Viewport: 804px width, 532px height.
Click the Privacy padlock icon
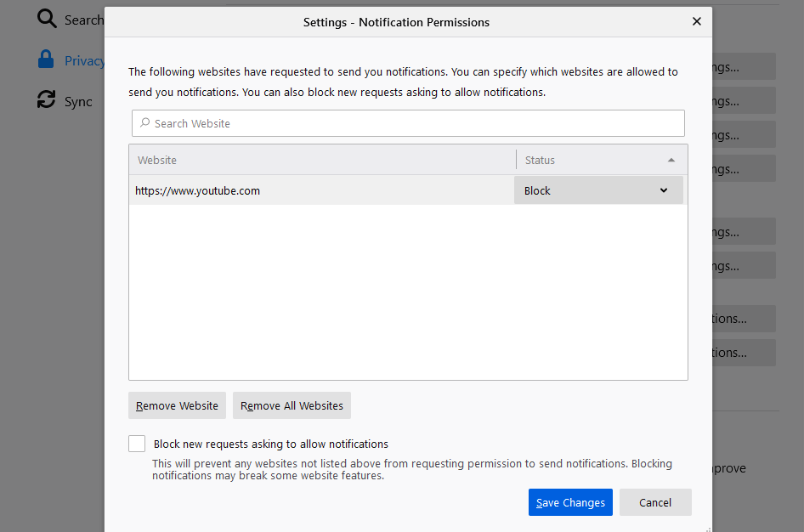(x=44, y=59)
